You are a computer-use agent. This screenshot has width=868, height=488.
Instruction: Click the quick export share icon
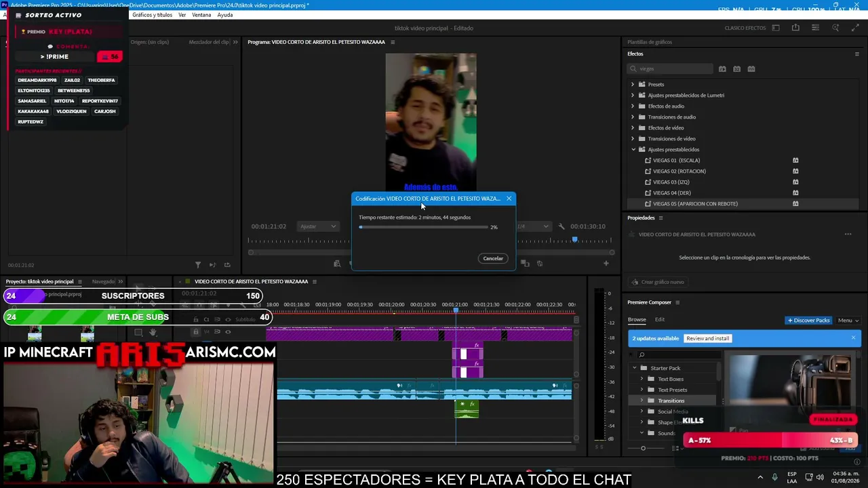[795, 28]
